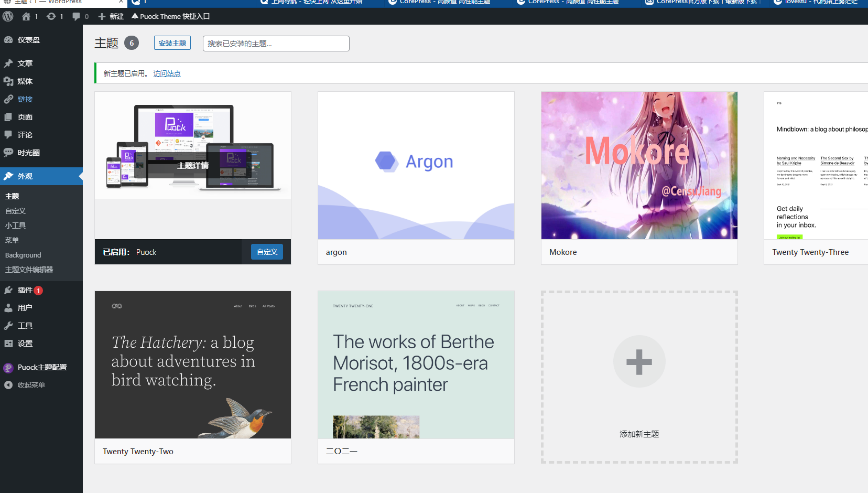868x493 pixels.
Task: Open 菜单 submenu item
Action: point(12,240)
